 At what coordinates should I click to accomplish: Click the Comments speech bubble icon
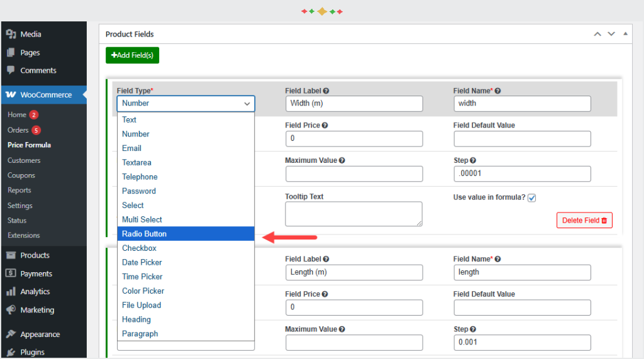11,70
